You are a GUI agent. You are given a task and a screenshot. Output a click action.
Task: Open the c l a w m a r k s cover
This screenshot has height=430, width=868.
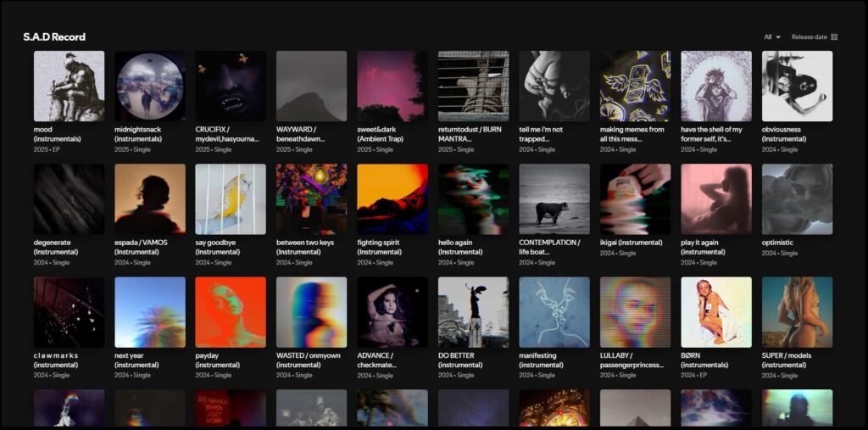point(70,312)
